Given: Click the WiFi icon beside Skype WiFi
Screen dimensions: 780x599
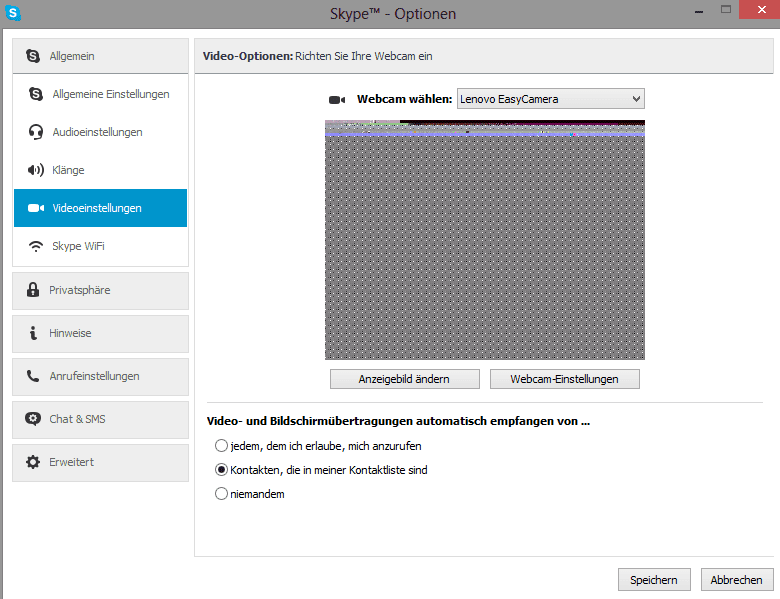Looking at the screenshot, I should (x=36, y=246).
